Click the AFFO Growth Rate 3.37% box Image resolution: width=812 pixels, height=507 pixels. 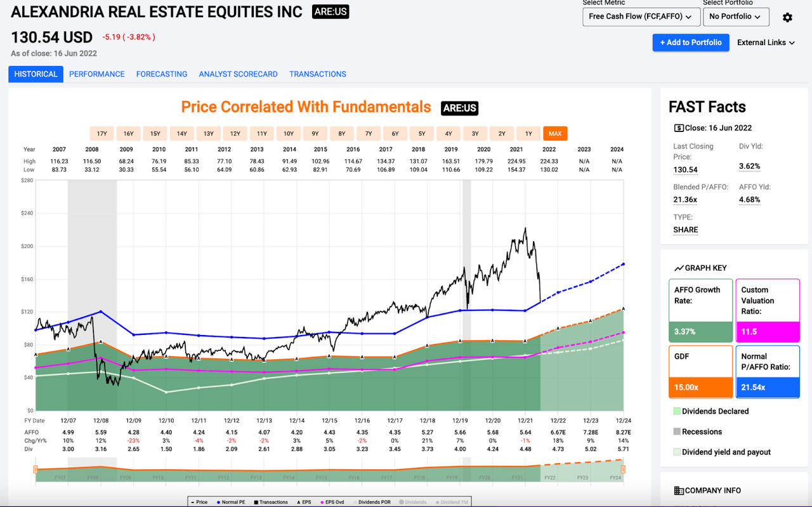[x=701, y=310]
